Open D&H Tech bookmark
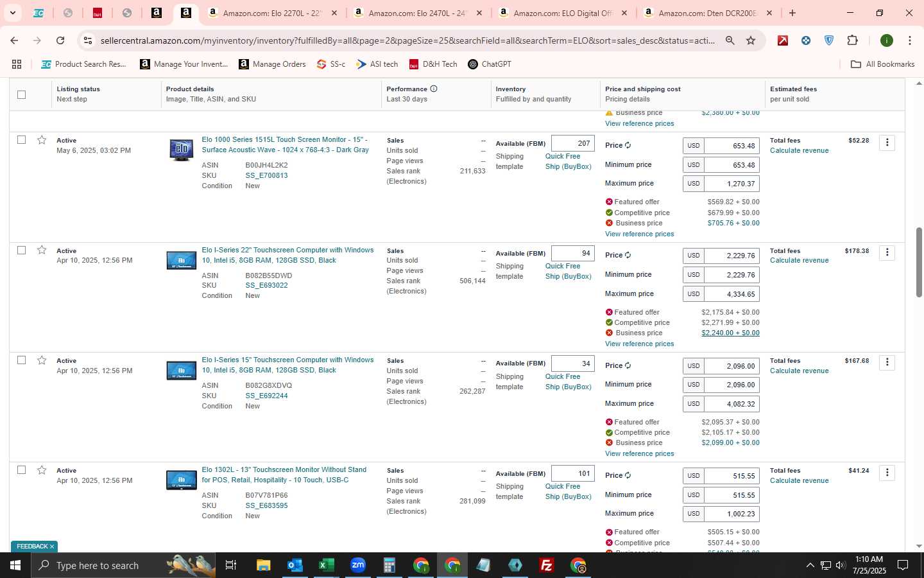 [x=433, y=64]
